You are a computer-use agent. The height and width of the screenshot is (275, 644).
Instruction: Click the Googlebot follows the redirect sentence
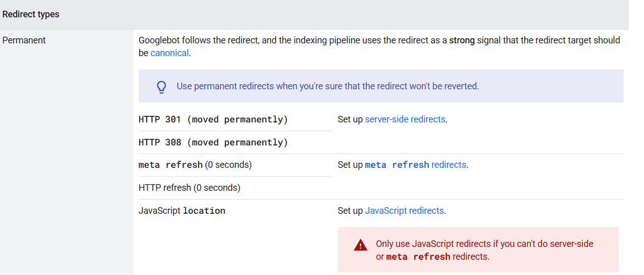click(x=379, y=46)
